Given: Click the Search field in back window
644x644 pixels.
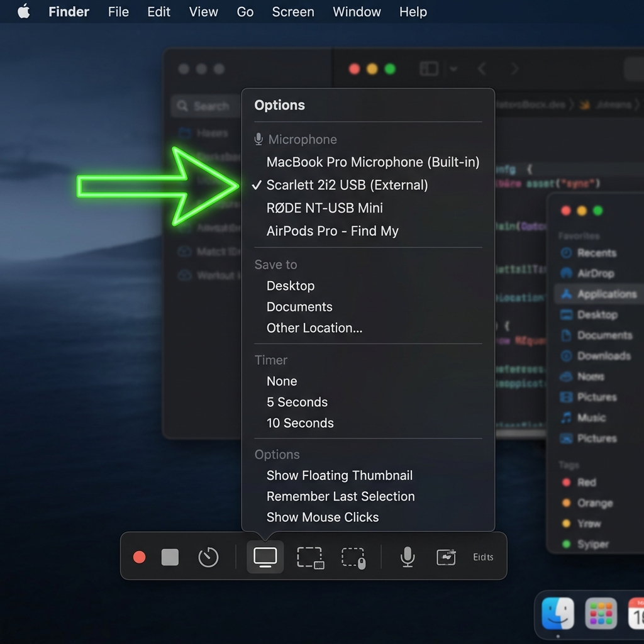Looking at the screenshot, I should 206,106.
